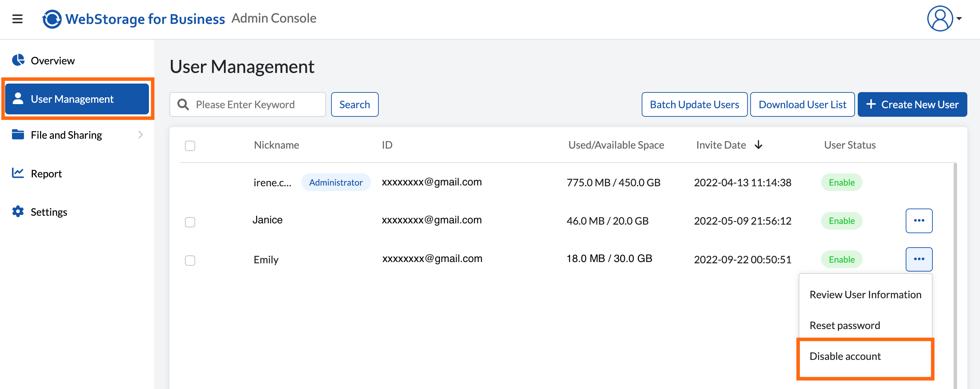
Task: Click the Report line chart icon
Action: (18, 173)
